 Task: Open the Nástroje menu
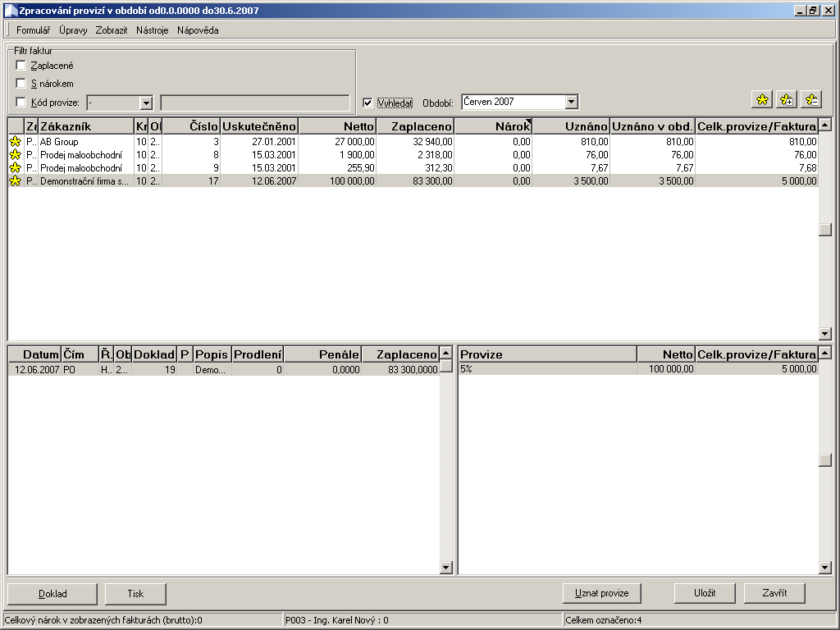pos(152,30)
